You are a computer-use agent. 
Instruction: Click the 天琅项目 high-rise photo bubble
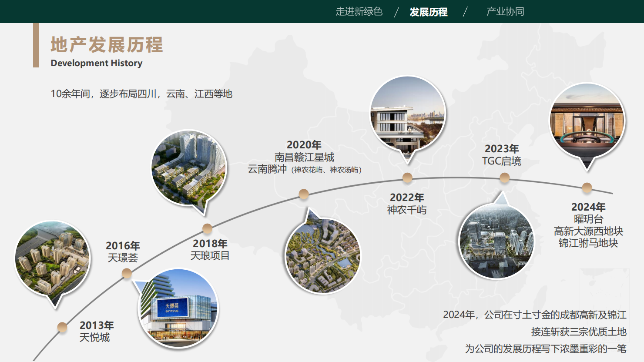(x=189, y=168)
